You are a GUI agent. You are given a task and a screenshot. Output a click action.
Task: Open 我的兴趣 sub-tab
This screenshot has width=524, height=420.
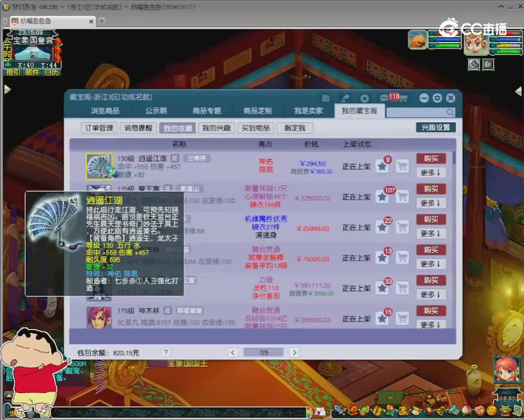(216, 128)
